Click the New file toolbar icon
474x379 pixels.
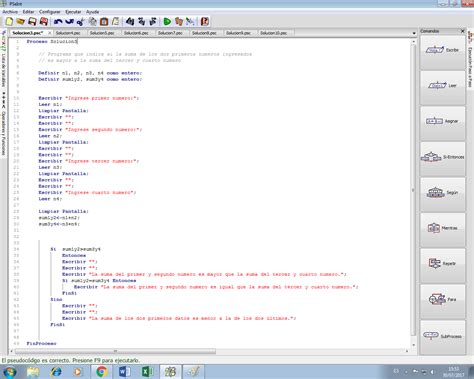pyautogui.click(x=9, y=22)
